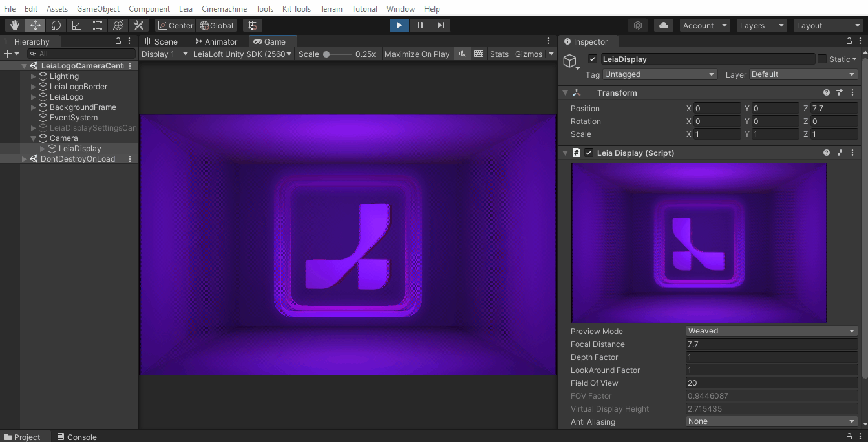
Task: Toggle grid snapping icon in toolbar
Action: [253, 25]
